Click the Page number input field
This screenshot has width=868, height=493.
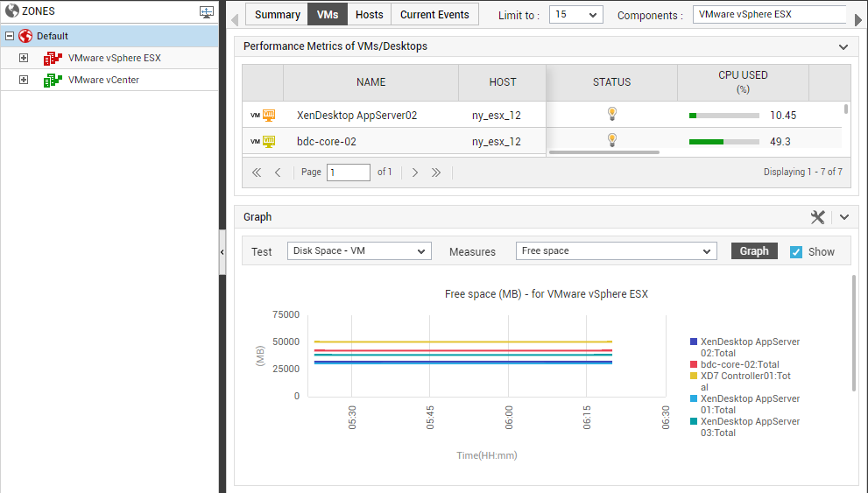point(349,173)
